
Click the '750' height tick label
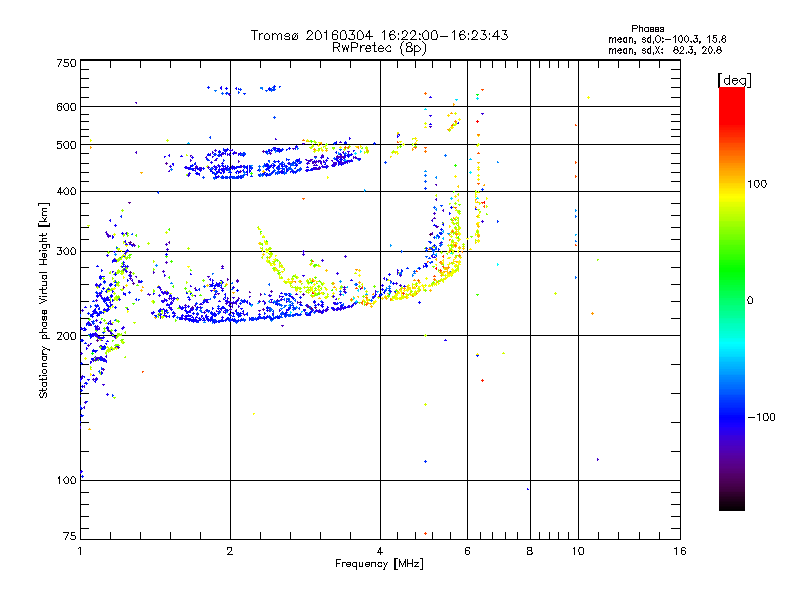coord(66,63)
